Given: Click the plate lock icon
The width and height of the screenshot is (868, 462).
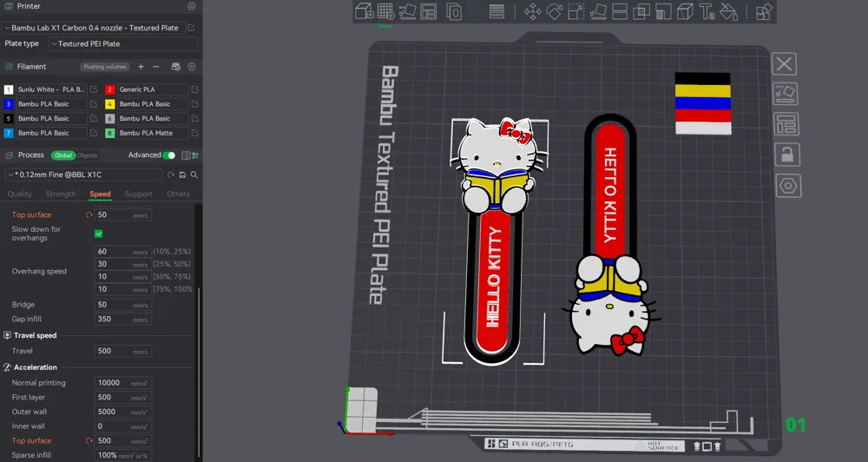Looking at the screenshot, I should 787,155.
